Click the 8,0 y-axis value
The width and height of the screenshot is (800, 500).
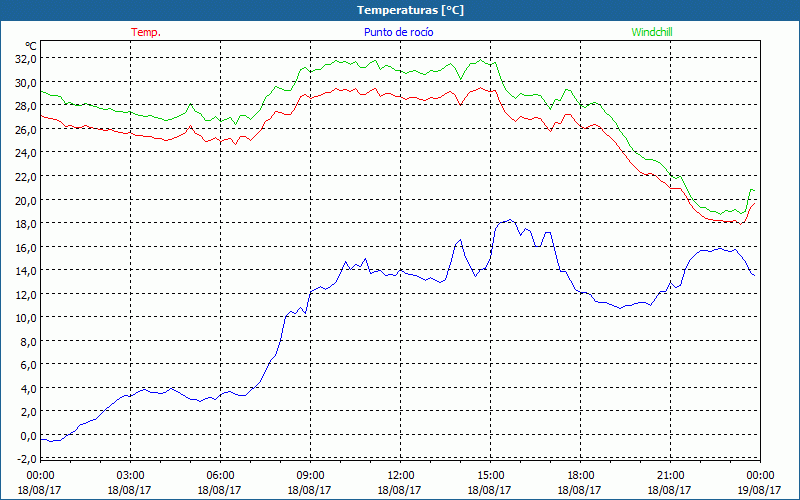pyautogui.click(x=29, y=341)
